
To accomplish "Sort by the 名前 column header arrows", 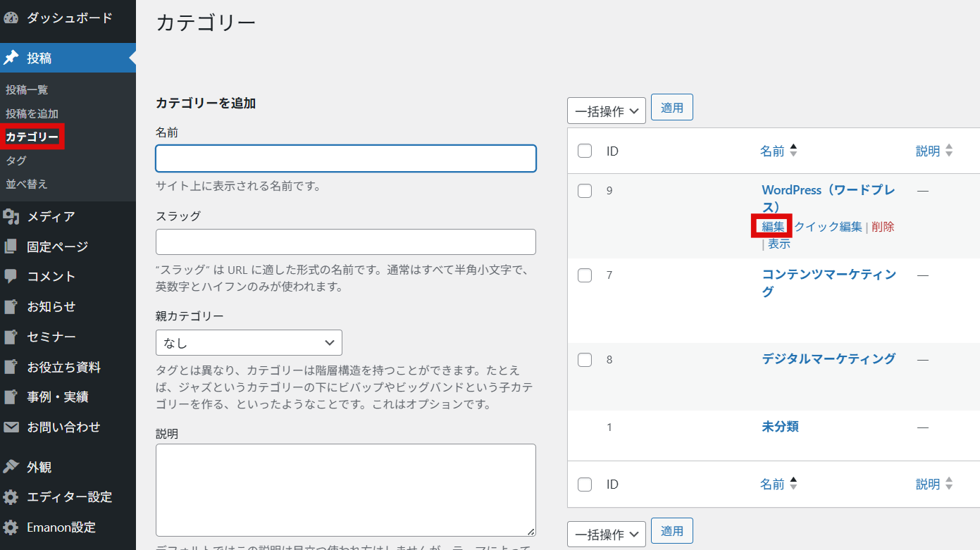I will coord(793,151).
